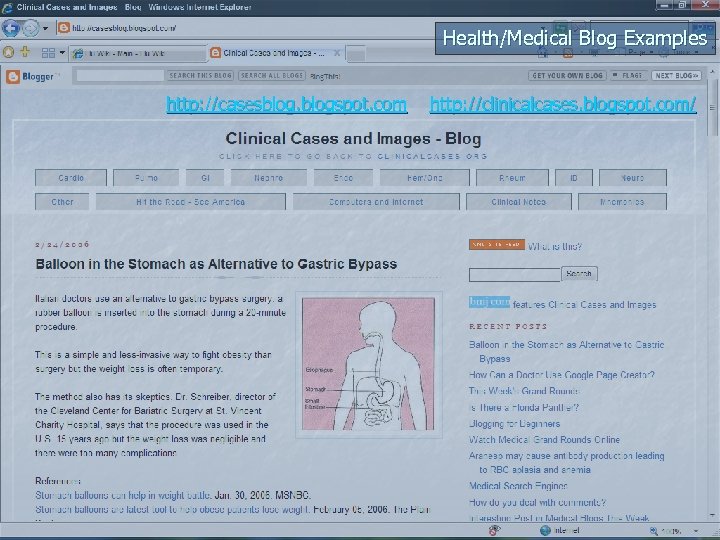Click the sidebar blog search field
The image size is (720, 540).
[x=515, y=275]
